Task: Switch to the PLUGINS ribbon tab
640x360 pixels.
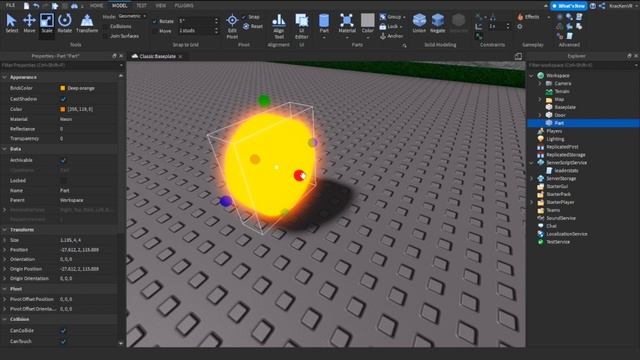Action: (x=184, y=6)
